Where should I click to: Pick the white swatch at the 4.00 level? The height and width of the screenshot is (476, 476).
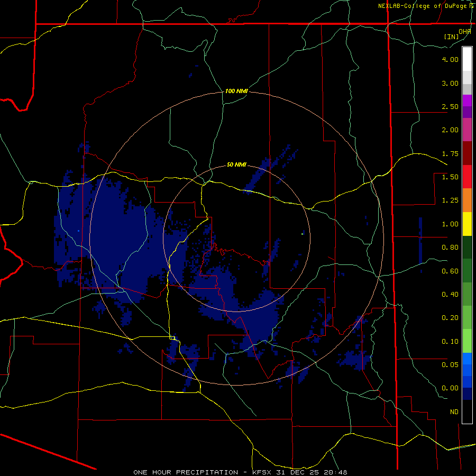467,59
